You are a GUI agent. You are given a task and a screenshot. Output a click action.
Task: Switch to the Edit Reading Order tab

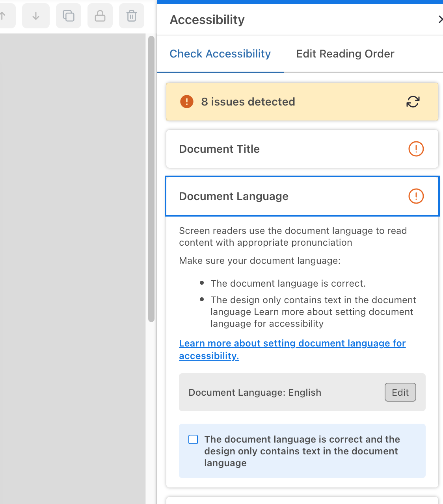[345, 54]
